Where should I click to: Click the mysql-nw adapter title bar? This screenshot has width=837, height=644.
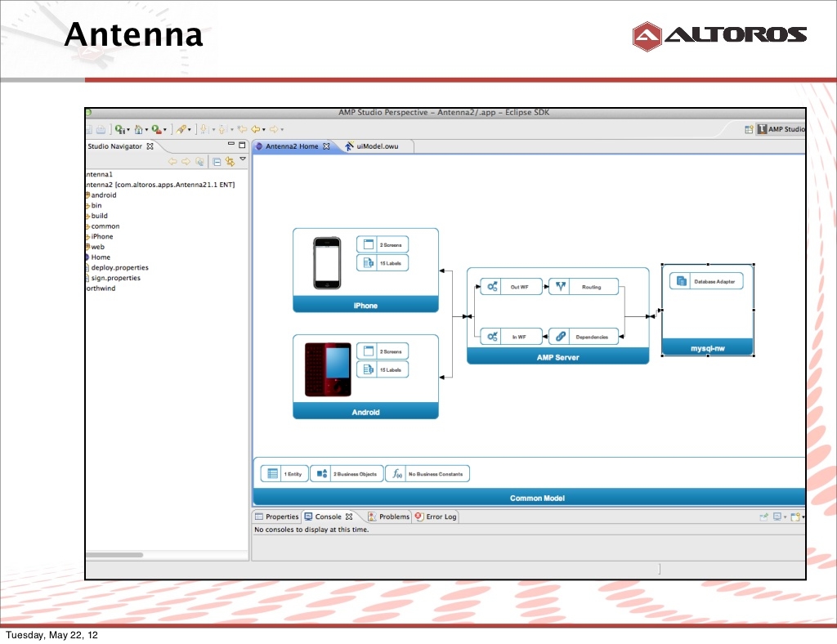pyautogui.click(x=708, y=347)
